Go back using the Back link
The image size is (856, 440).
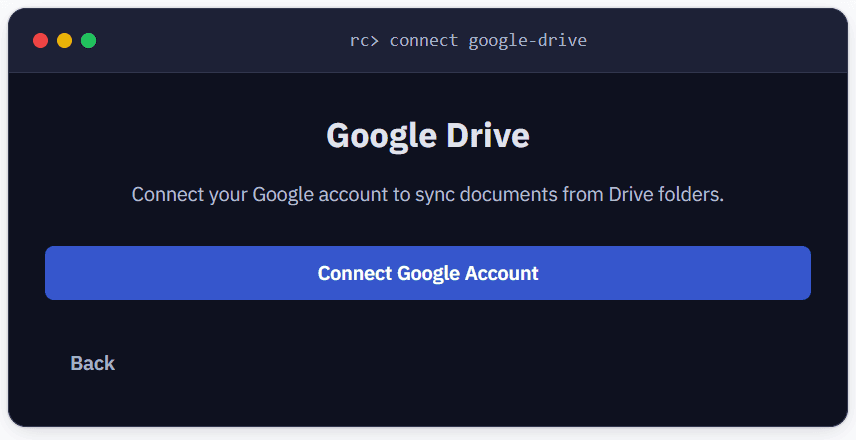[93, 364]
